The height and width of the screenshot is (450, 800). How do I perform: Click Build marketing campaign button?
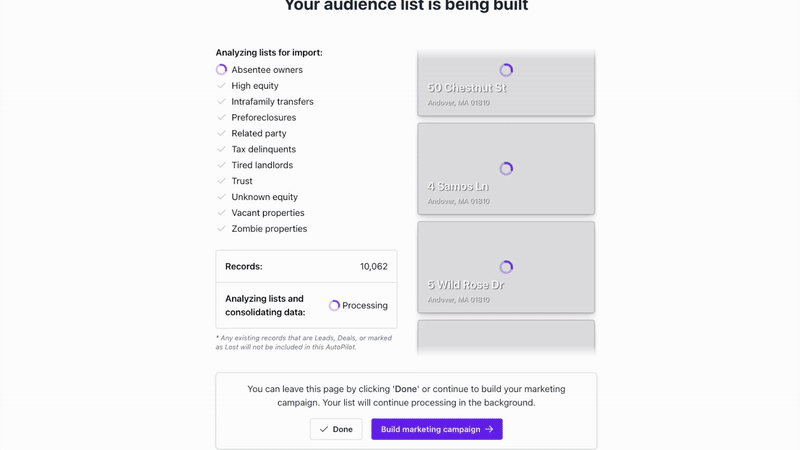coord(437,429)
